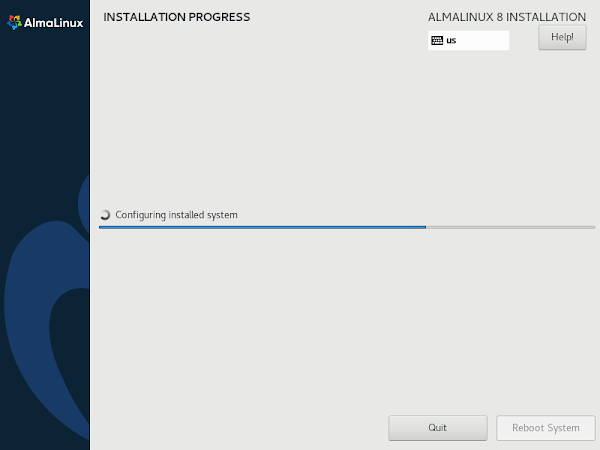Click the Quit button

click(x=438, y=428)
